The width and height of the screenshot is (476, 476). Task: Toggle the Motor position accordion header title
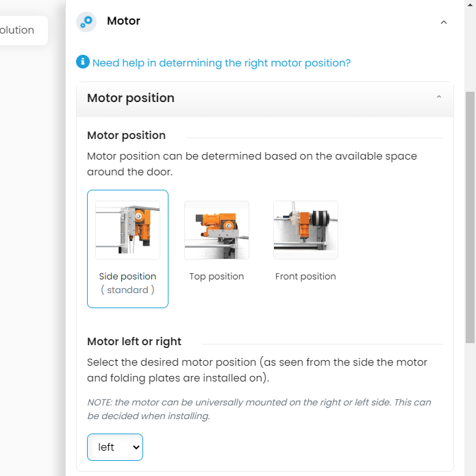131,98
